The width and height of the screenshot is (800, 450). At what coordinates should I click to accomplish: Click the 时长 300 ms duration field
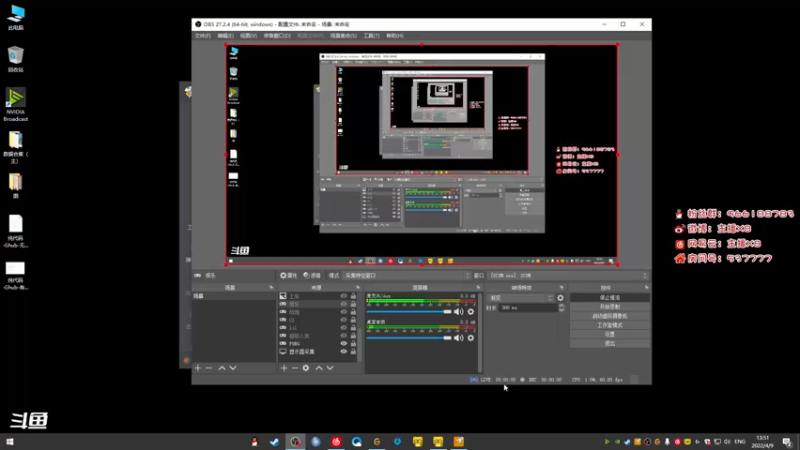(528, 308)
